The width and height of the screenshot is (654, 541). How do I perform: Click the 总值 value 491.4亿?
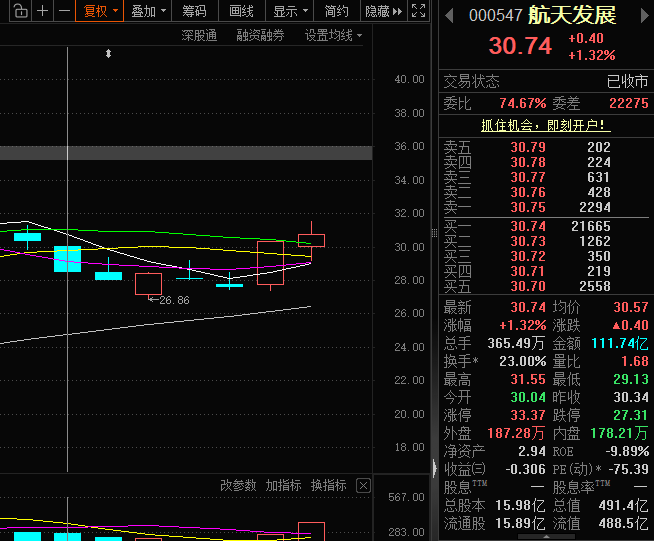[x=624, y=506]
